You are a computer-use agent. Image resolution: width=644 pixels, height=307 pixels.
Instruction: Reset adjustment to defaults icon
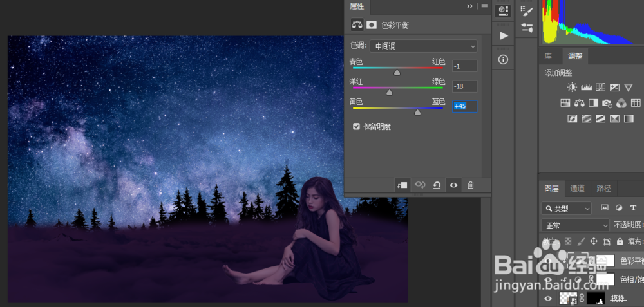tap(437, 185)
